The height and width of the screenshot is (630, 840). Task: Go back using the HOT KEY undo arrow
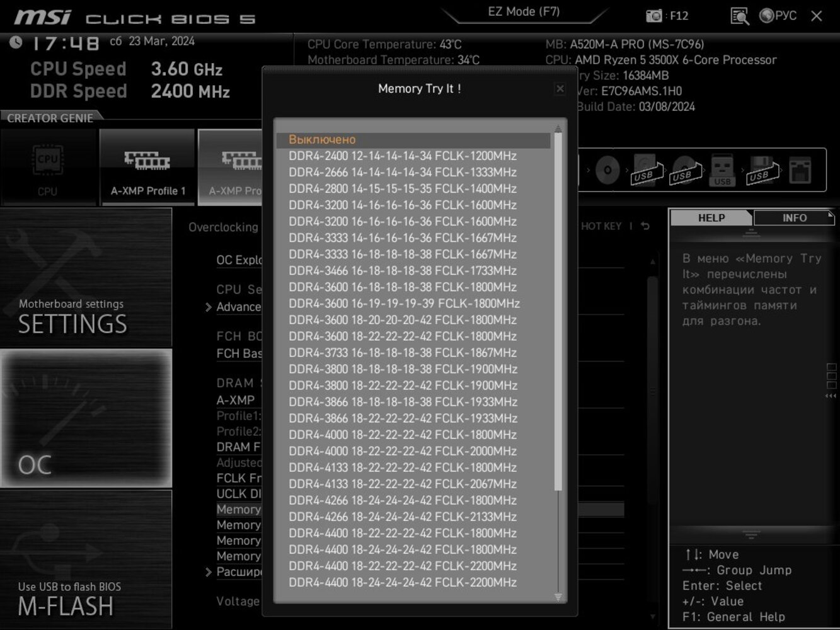(x=645, y=226)
